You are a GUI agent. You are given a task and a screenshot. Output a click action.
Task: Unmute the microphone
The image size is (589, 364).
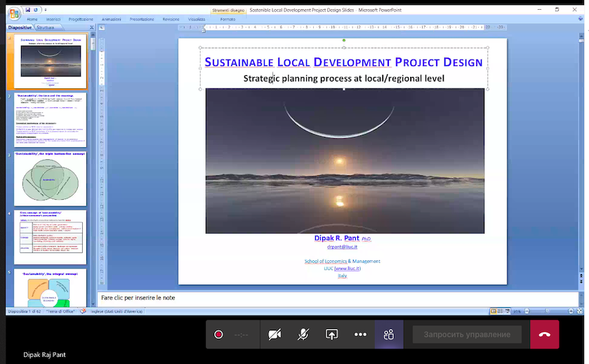point(303,335)
